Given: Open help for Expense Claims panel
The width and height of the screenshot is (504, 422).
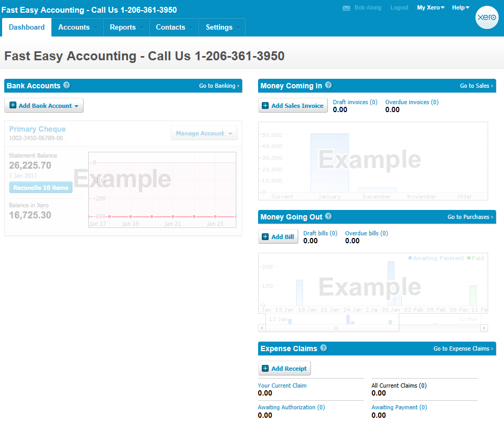Looking at the screenshot, I should [324, 348].
